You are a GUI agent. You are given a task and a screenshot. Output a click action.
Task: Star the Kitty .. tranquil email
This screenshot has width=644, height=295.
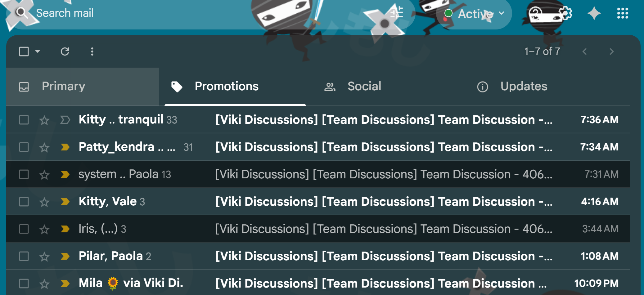tap(44, 120)
